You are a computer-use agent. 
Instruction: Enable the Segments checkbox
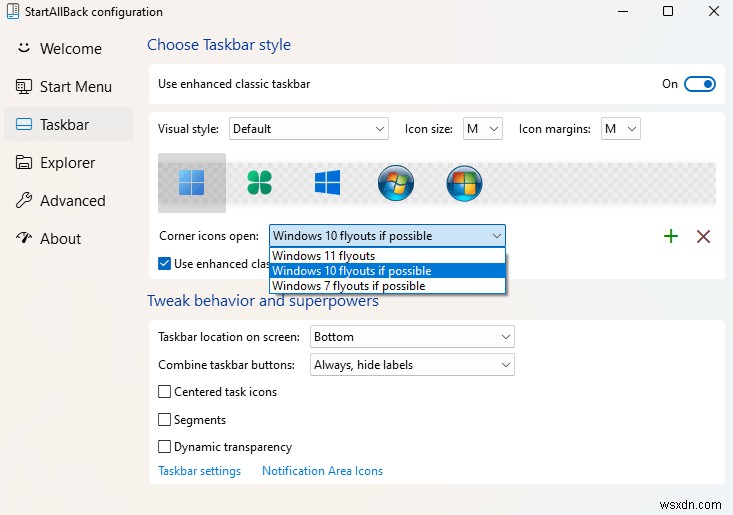pos(165,420)
